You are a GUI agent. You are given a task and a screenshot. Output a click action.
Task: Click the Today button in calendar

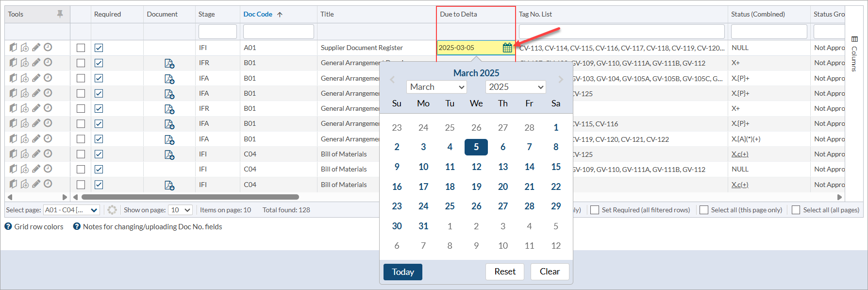tap(403, 272)
